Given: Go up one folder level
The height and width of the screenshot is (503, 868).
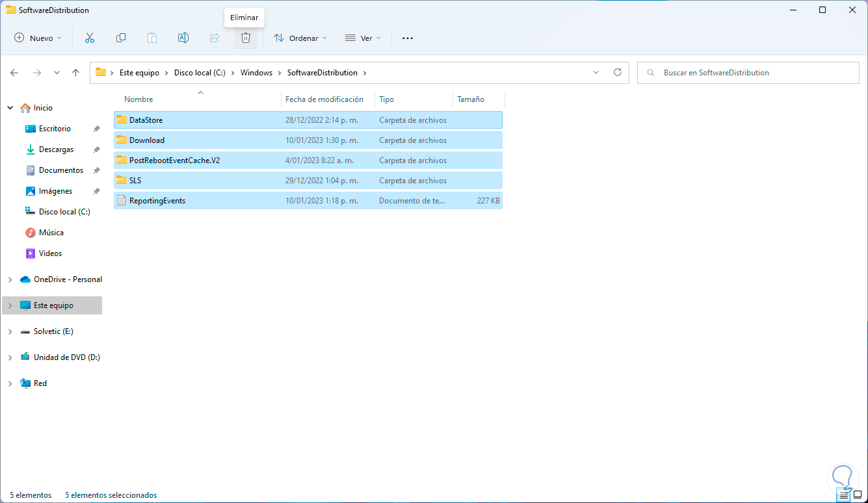Looking at the screenshot, I should [x=76, y=73].
